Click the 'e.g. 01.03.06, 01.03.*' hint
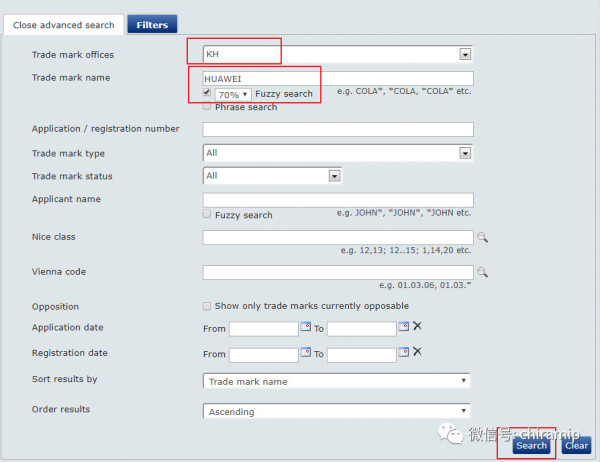600x462 pixels. coord(425,285)
